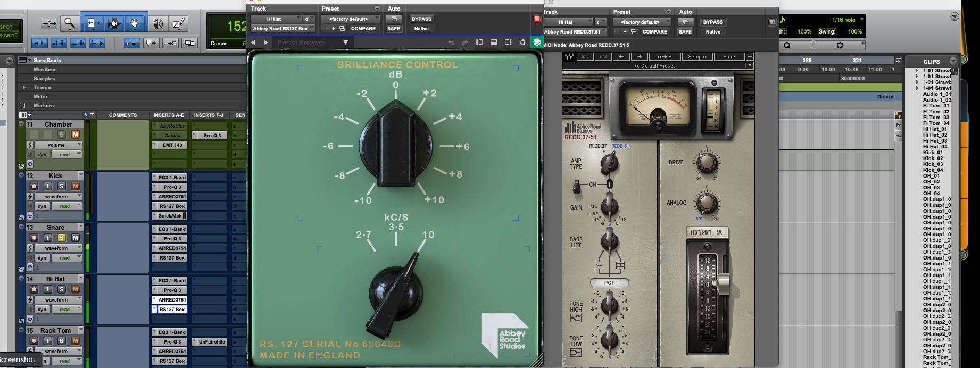Click the zoom toggle arrows icon
The image size is (980, 368).
(x=49, y=23)
